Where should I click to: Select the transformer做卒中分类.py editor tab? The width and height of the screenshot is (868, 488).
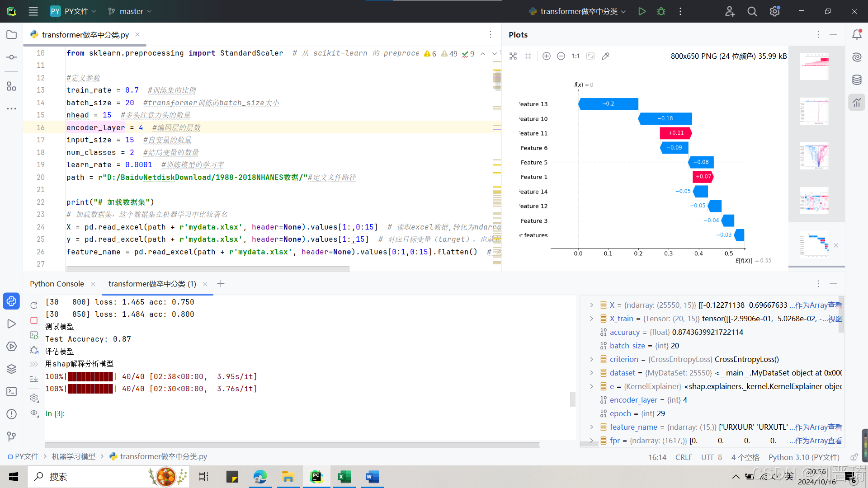coord(85,35)
